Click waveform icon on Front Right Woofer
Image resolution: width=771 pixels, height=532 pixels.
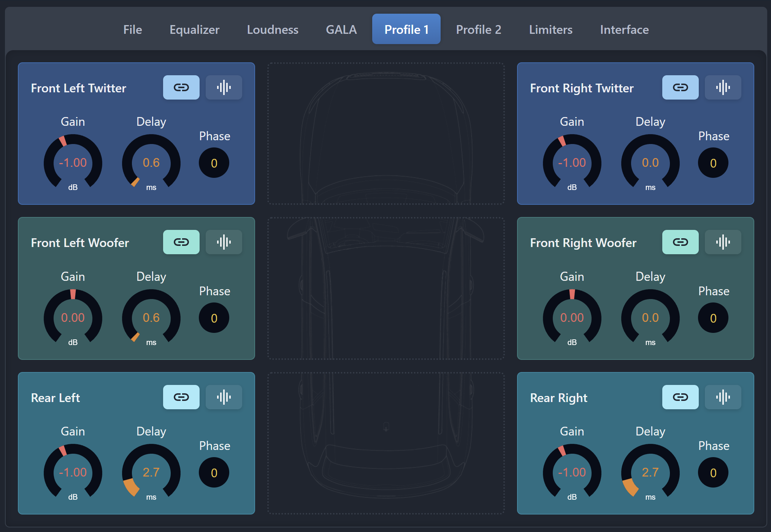(x=723, y=242)
